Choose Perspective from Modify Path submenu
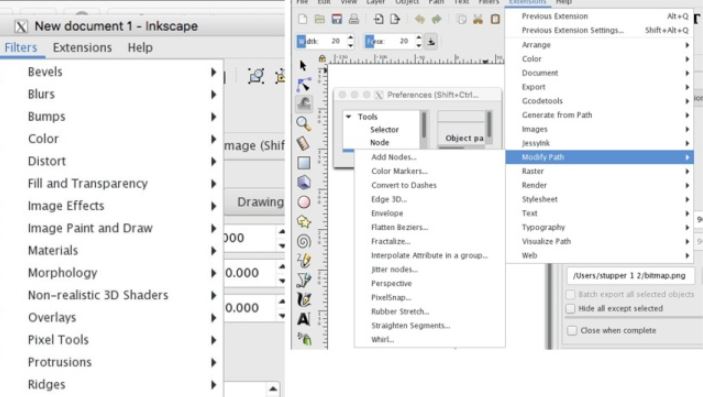The height and width of the screenshot is (397, 703). pos(430,284)
